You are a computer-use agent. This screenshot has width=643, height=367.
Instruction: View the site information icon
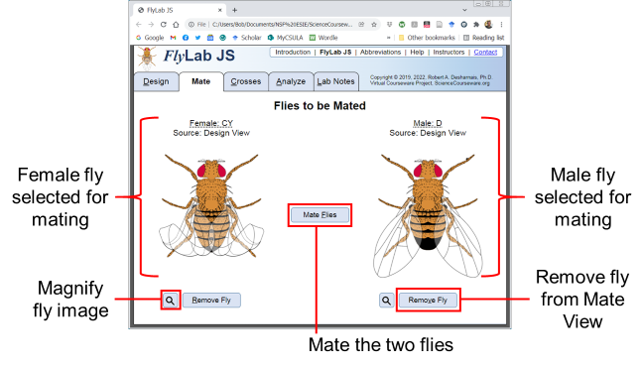(191, 25)
